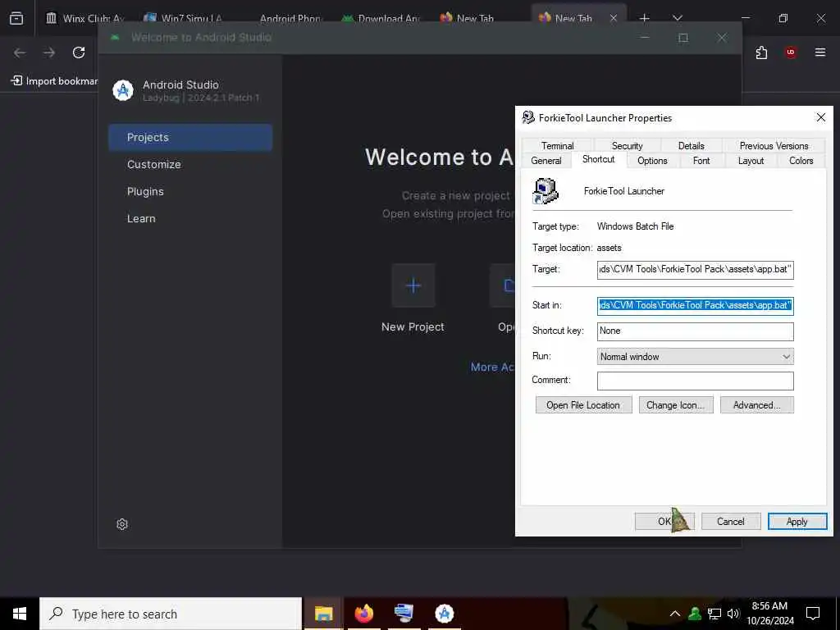Screen dimensions: 840x630
Task: Close the ForkieTool Launcher Properties dialog
Action: pos(820,117)
